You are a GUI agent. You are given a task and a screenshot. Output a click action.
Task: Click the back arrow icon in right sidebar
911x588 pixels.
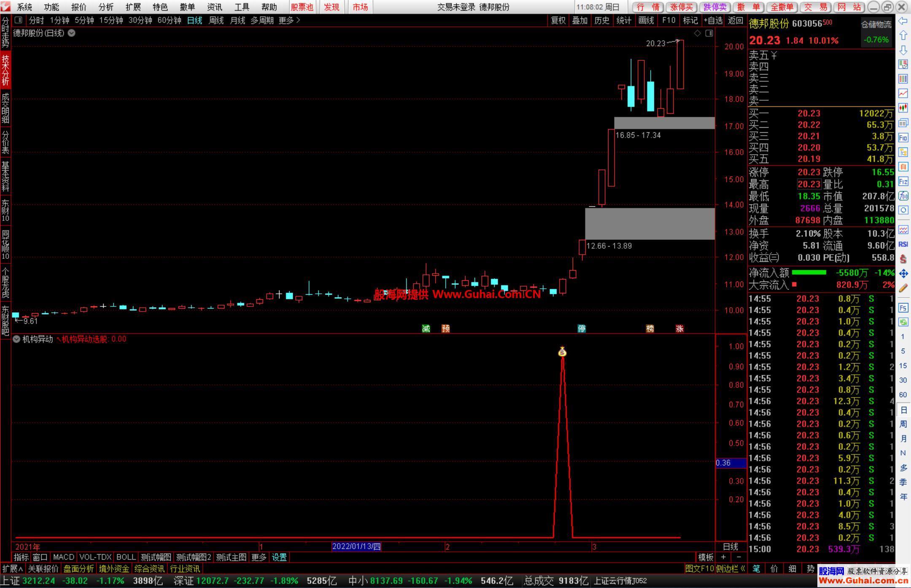(903, 21)
